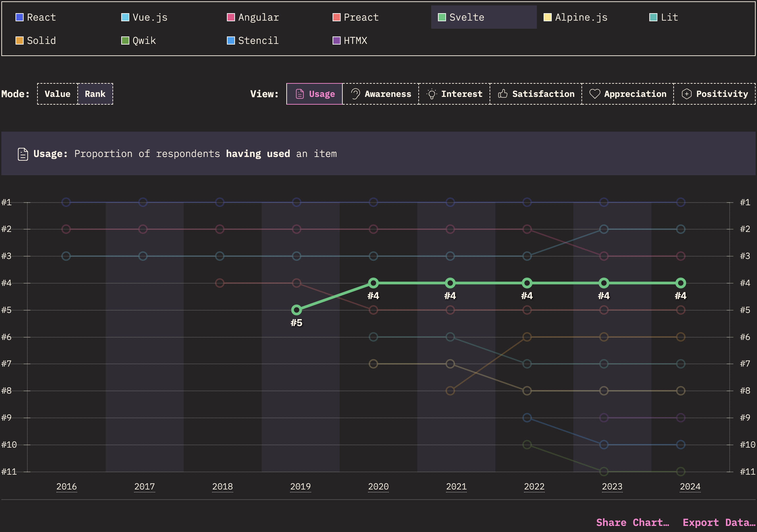Click Share Chart link
757x532 pixels.
[632, 522]
